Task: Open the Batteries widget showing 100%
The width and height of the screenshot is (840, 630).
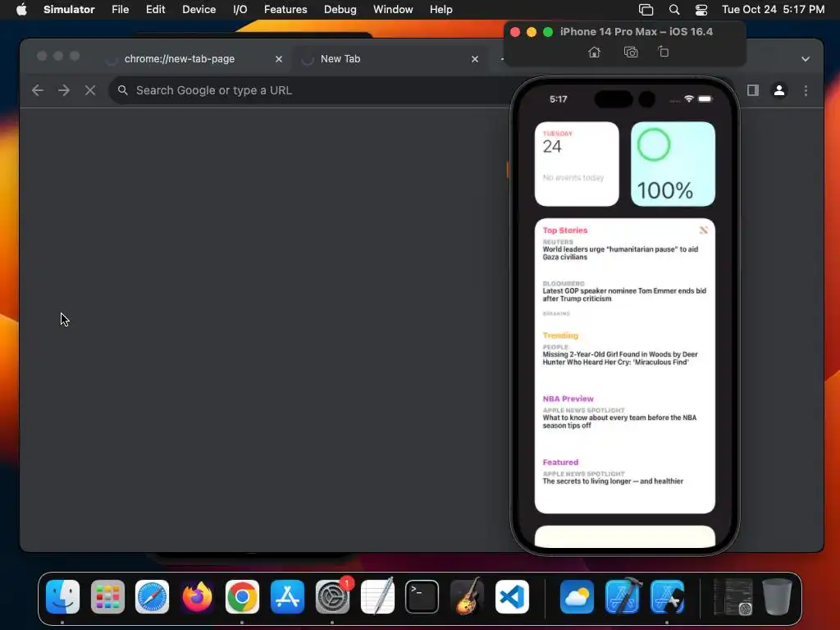Action: (x=673, y=164)
